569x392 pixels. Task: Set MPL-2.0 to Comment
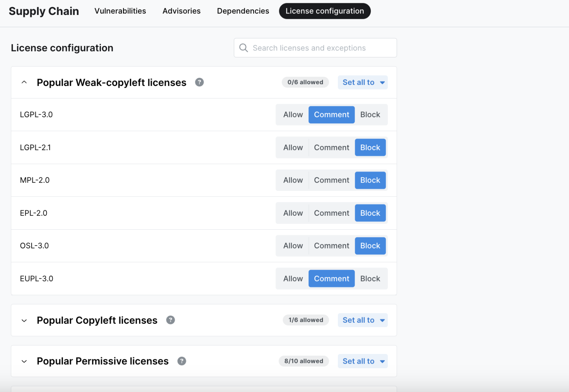(x=331, y=180)
